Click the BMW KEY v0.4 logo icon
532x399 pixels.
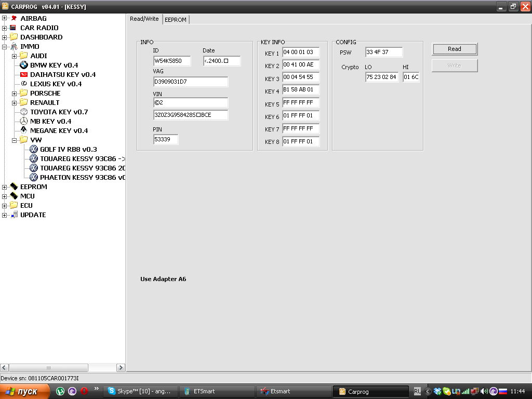point(23,65)
